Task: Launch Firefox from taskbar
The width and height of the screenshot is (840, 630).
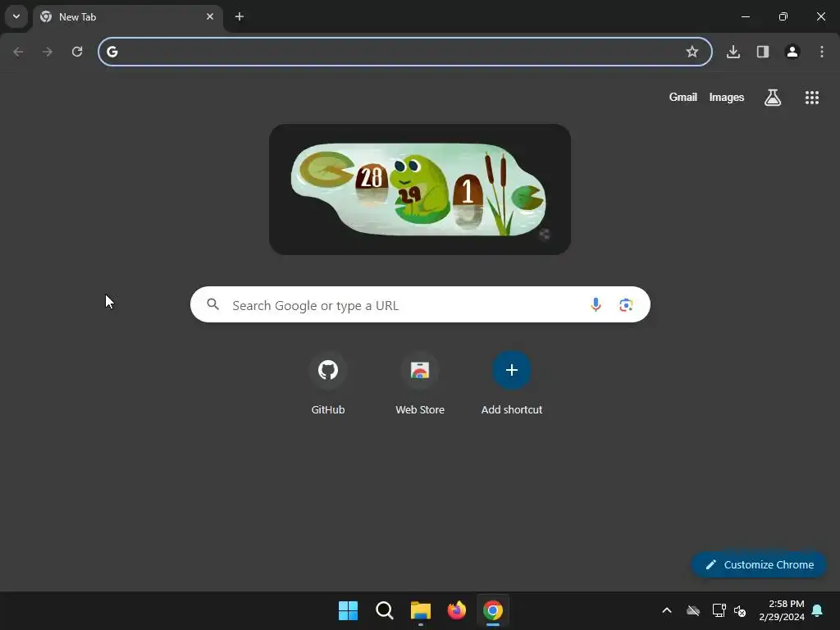Action: point(456,610)
